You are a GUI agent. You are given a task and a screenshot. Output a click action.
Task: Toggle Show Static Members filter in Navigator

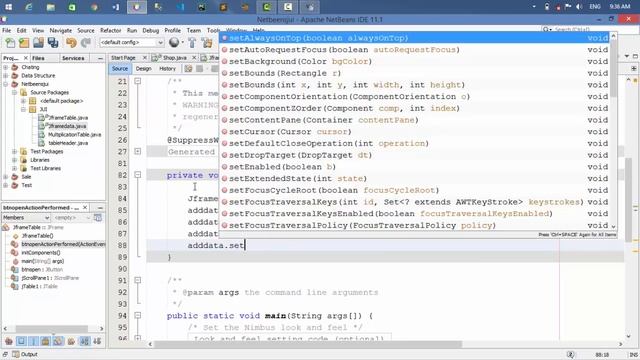point(34,341)
